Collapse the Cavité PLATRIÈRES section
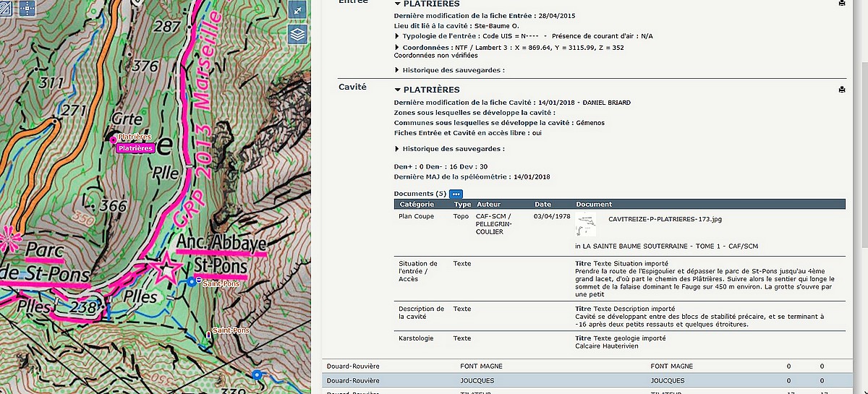Viewport: 868px width, 394px height. coord(397,90)
